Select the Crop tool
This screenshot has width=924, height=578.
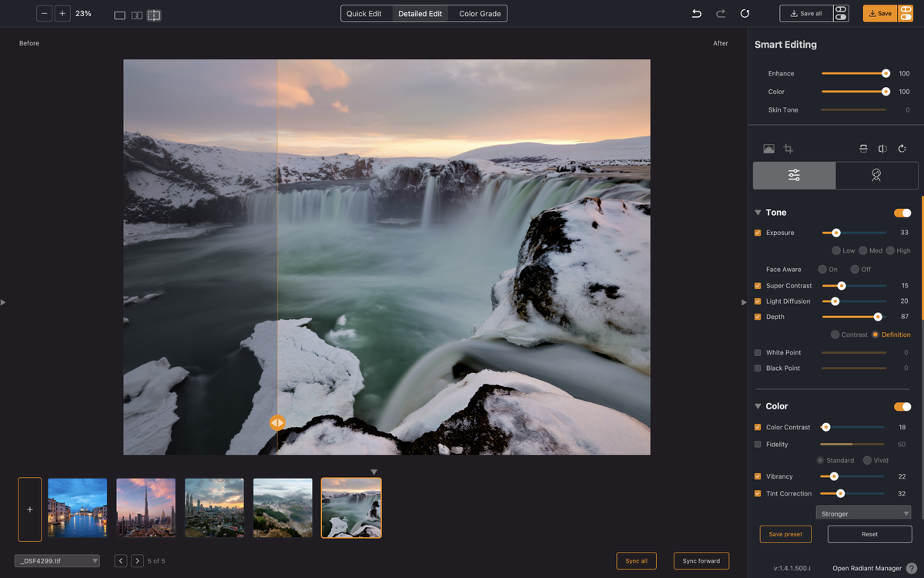[788, 148]
